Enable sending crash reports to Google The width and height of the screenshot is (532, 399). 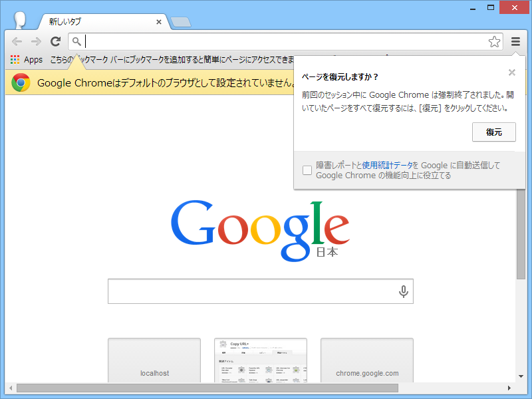point(307,170)
